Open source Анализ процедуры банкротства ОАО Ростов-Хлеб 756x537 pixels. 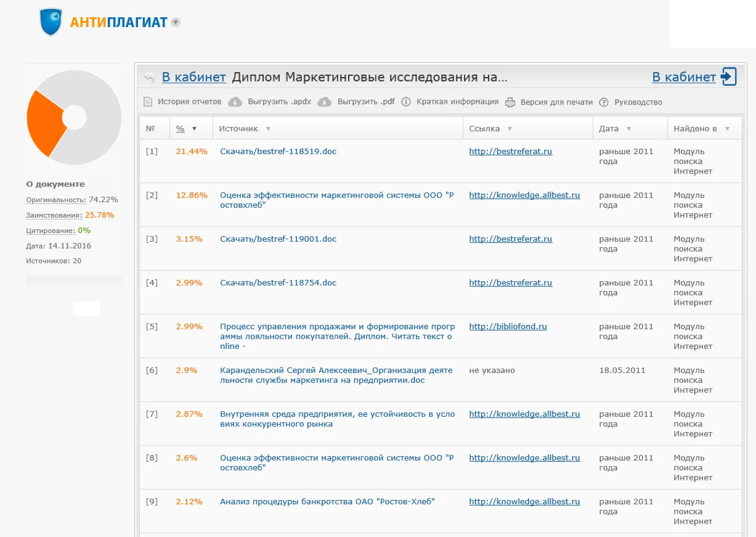[x=328, y=501]
